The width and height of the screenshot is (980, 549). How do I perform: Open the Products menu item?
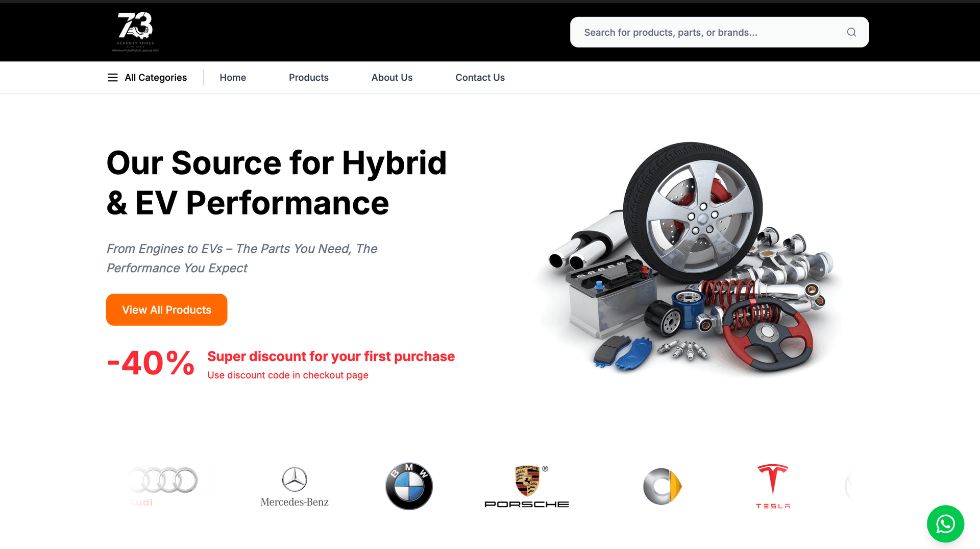coord(308,78)
